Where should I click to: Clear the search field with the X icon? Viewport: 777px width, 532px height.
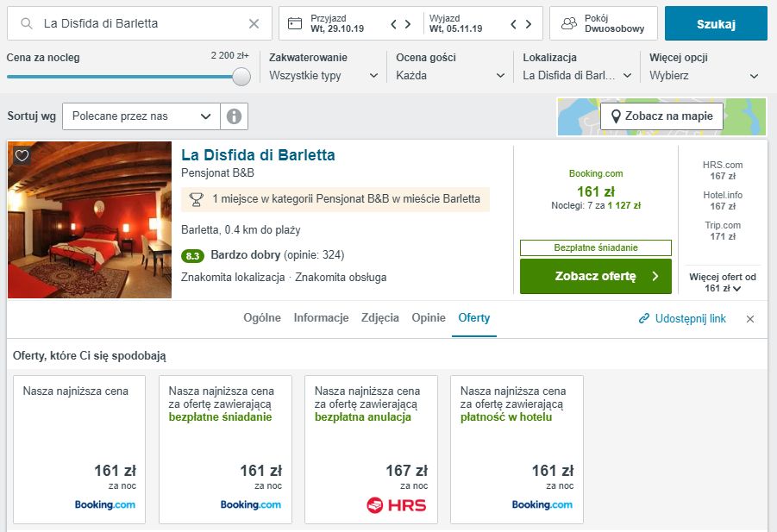pos(254,24)
